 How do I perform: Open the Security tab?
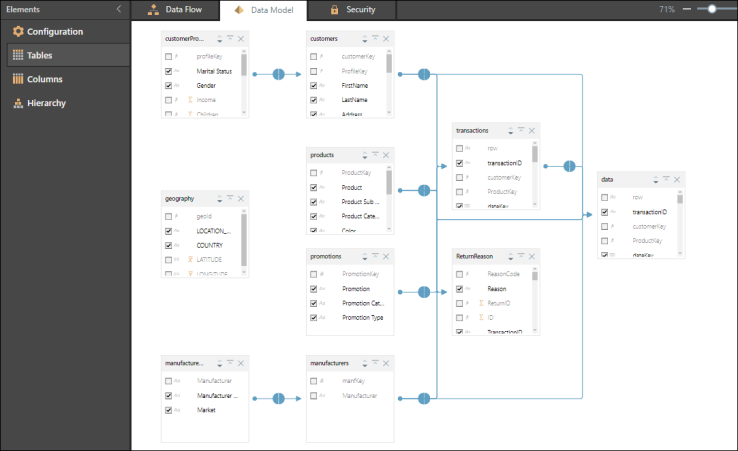353,10
